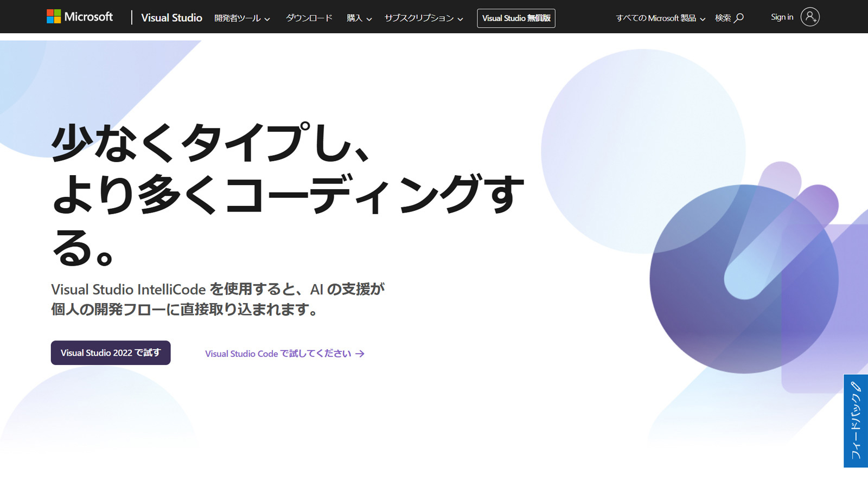Expand すべての Microsoft 製品 menu
This screenshot has height=488, width=868.
click(660, 18)
